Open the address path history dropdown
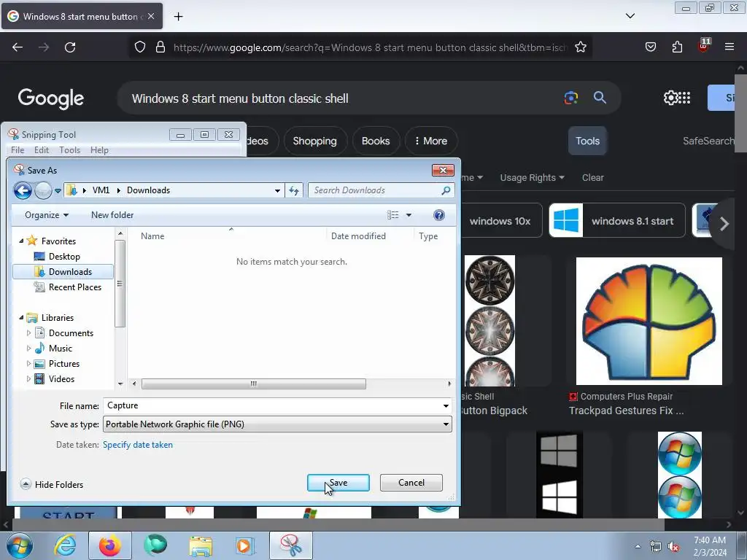 [x=277, y=190]
